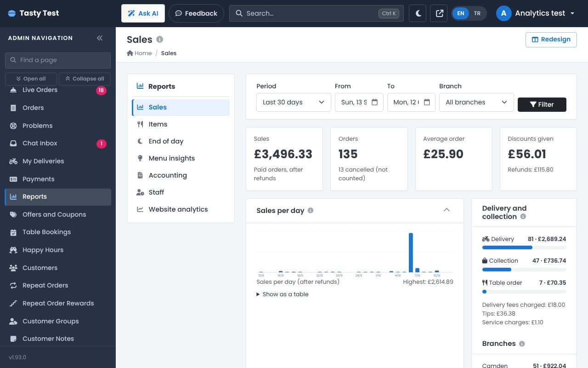Open Orders page in sidebar
The image size is (588, 368).
58,108
